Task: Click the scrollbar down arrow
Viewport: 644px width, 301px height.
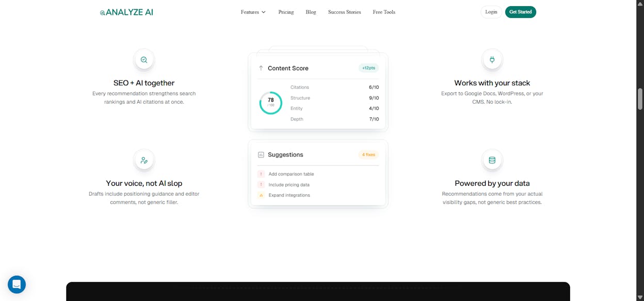Action: pos(640,297)
